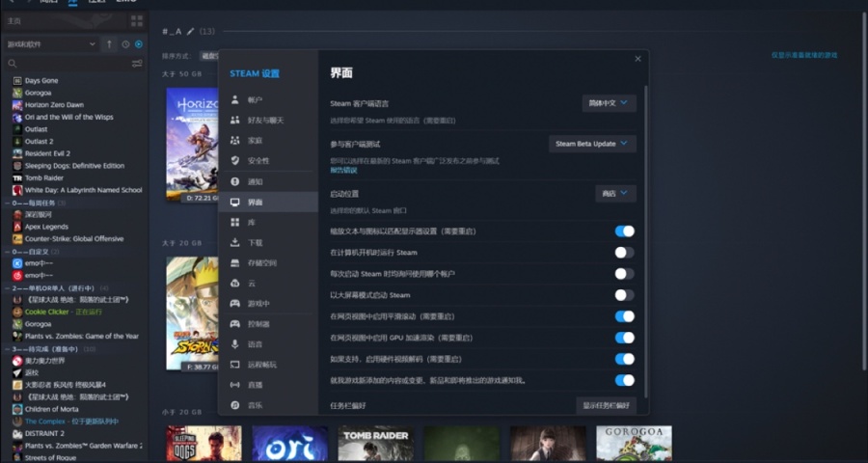Collapse the 0——自定义 category
The image size is (868, 463).
tap(7, 252)
